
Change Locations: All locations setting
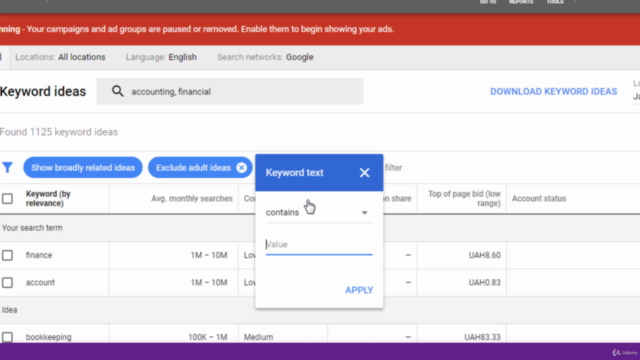point(60,57)
